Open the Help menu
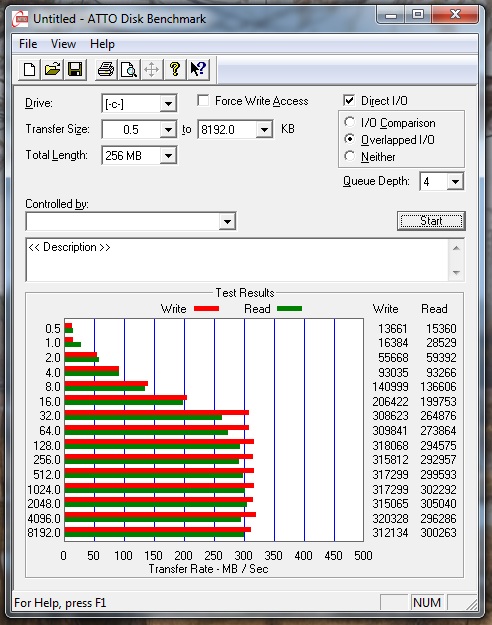This screenshot has width=492, height=625. (102, 44)
